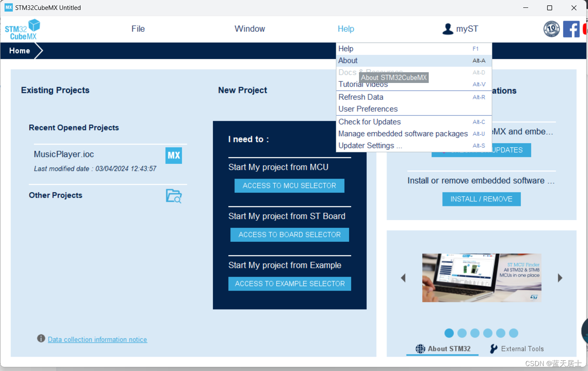This screenshot has height=371, width=588.
Task: Open the File menu
Action: [138, 29]
